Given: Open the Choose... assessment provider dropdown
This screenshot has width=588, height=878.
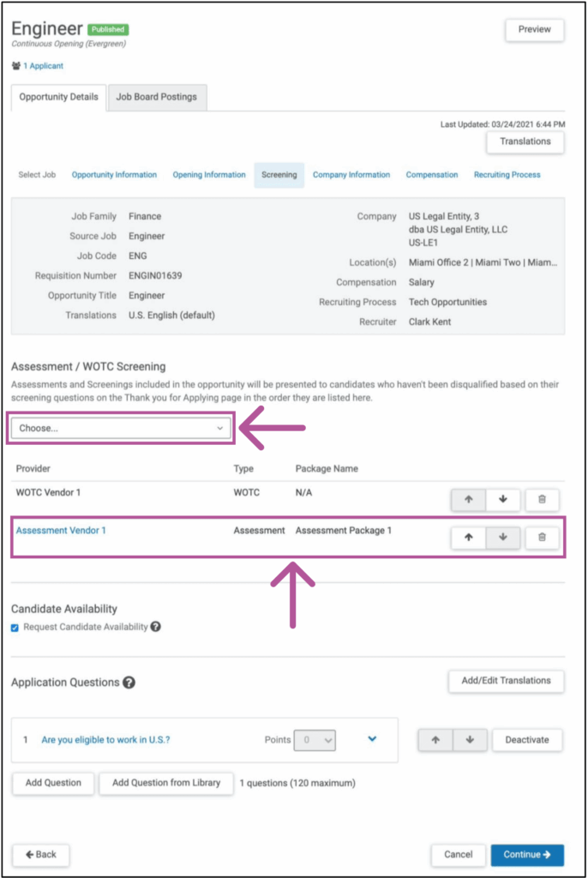Looking at the screenshot, I should pyautogui.click(x=121, y=428).
